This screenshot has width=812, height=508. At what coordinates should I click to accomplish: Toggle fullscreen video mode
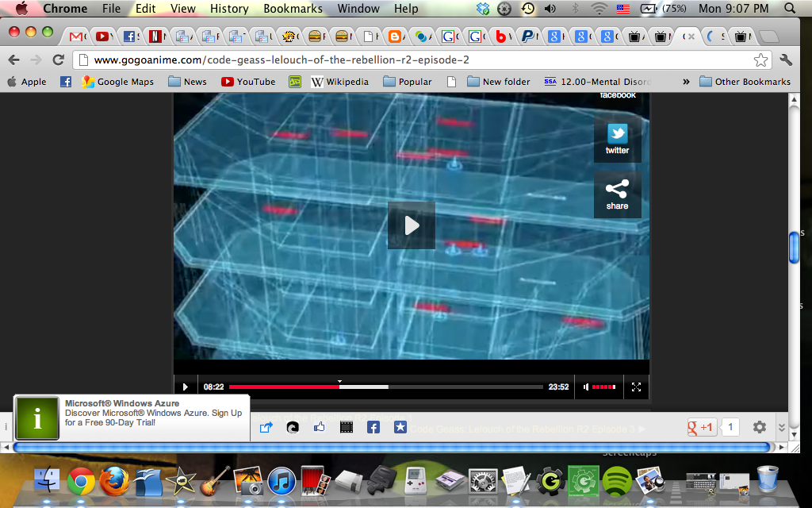(x=637, y=387)
